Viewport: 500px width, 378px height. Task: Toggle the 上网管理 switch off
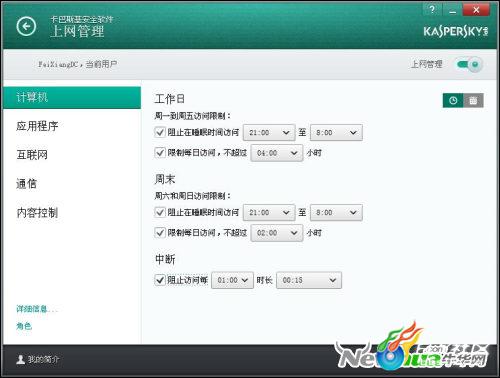tap(469, 64)
